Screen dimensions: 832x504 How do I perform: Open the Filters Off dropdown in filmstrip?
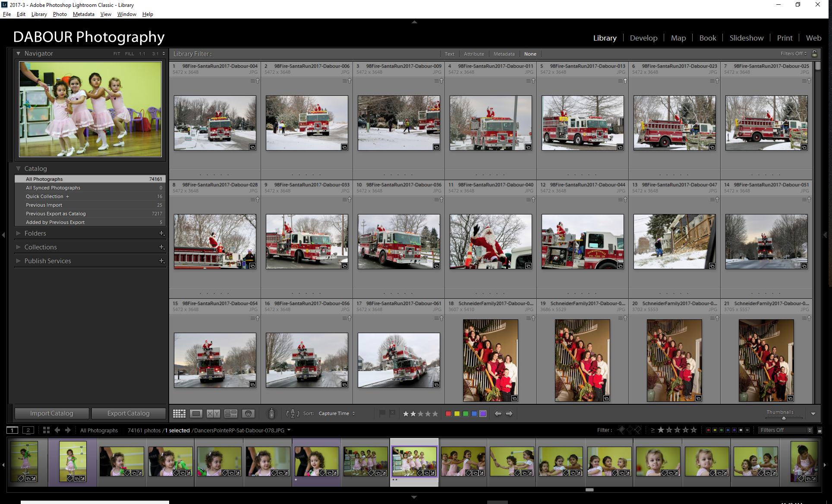point(785,430)
